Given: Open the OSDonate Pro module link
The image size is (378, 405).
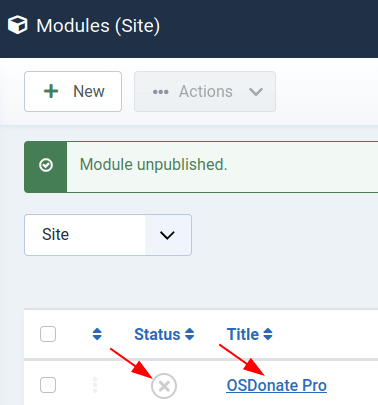Looking at the screenshot, I should (276, 385).
